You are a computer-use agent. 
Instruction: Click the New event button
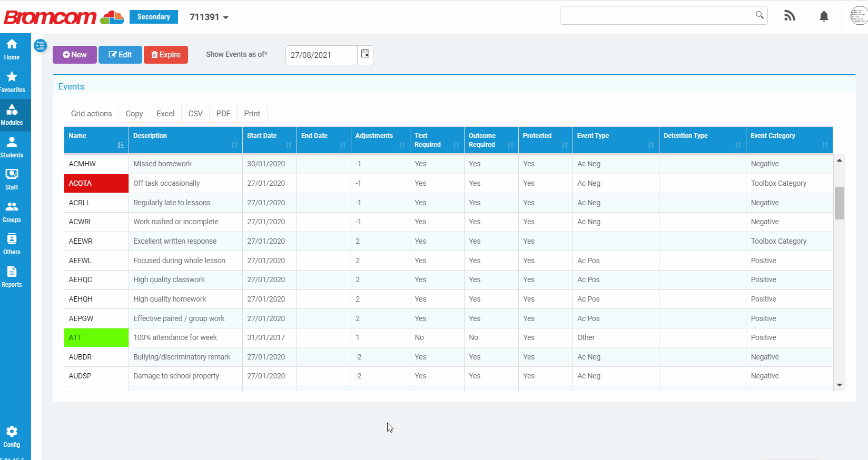75,55
